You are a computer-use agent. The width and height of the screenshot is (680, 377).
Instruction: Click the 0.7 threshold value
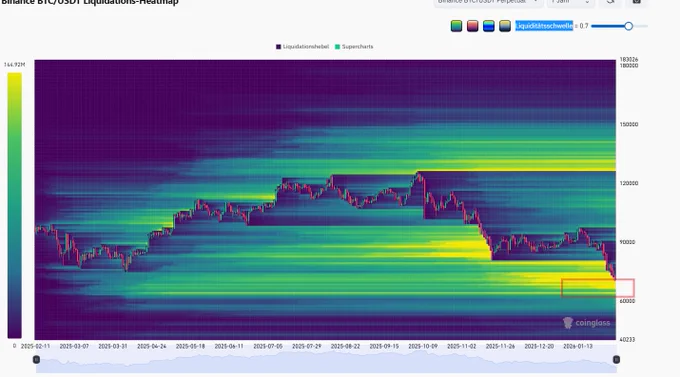pyautogui.click(x=584, y=26)
